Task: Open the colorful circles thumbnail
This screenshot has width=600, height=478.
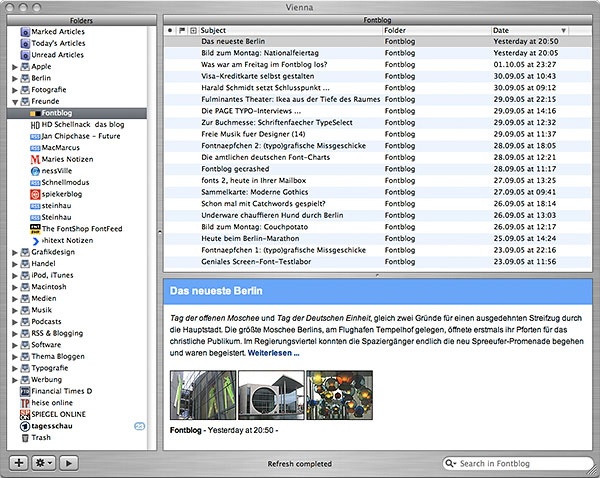Action: point(339,395)
